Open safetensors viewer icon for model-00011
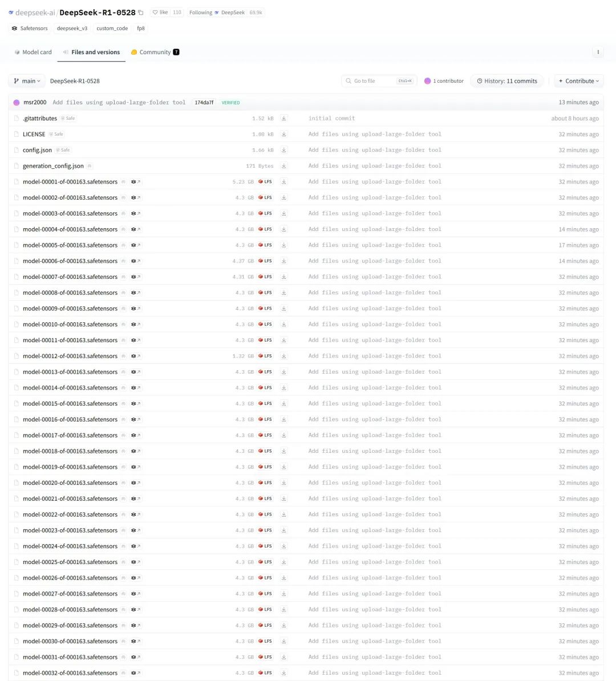 tap(136, 340)
